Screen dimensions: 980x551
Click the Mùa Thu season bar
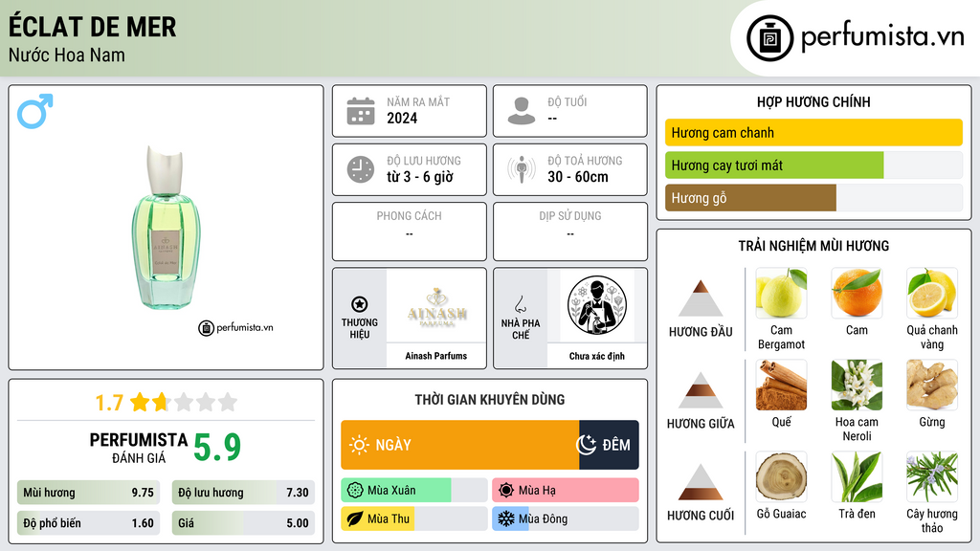[x=414, y=518]
